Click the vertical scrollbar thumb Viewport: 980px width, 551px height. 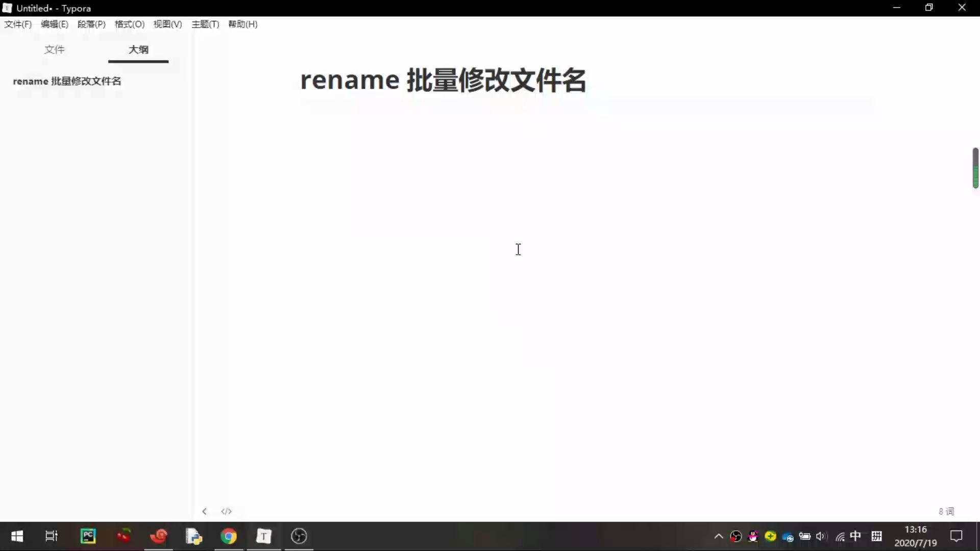(975, 168)
